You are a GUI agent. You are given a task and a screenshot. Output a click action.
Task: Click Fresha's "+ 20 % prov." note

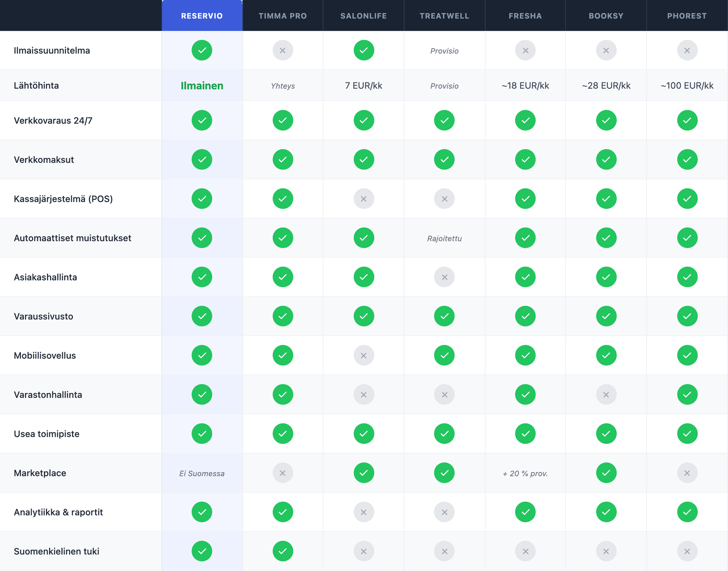526,473
